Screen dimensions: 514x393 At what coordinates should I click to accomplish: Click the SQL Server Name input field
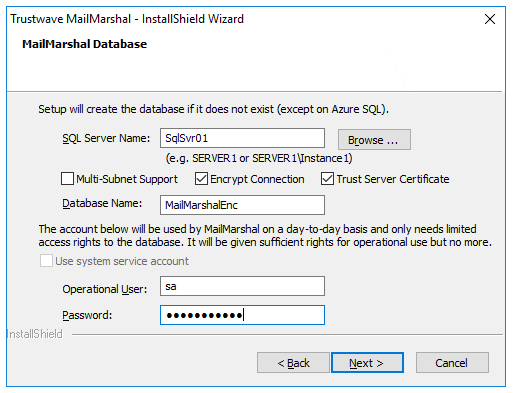[242, 138]
